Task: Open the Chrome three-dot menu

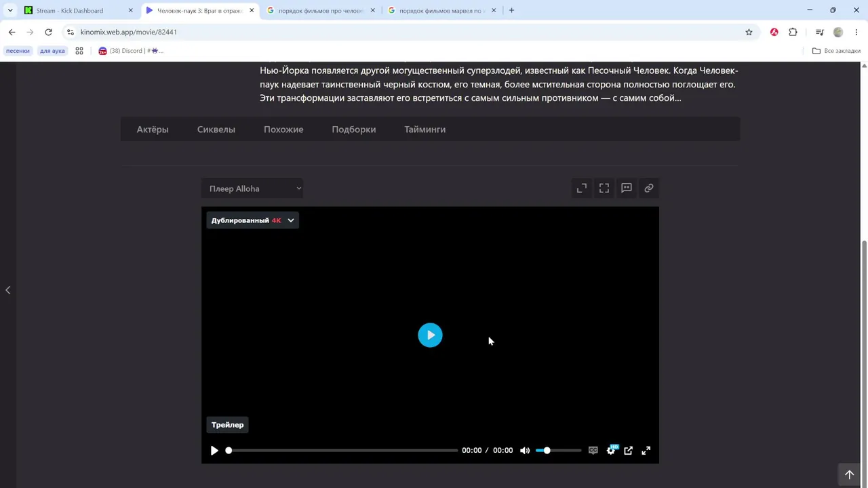Action: [857, 32]
